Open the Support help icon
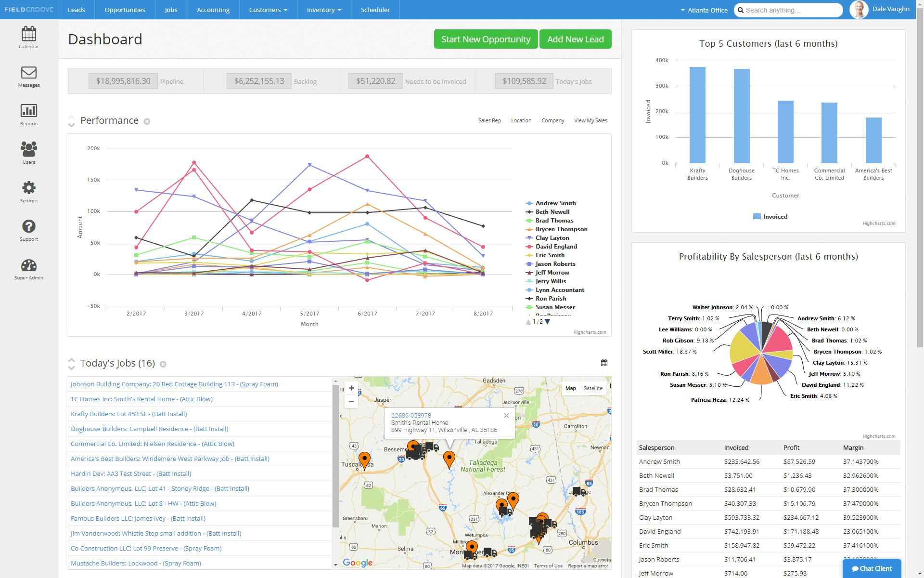This screenshot has height=578, width=924. pos(29,230)
